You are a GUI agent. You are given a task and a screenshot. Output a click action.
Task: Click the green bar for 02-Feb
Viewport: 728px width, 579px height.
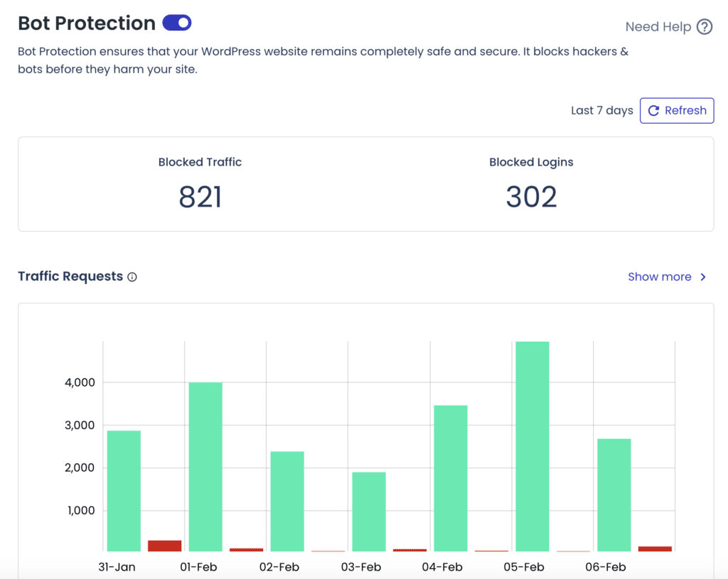(287, 501)
